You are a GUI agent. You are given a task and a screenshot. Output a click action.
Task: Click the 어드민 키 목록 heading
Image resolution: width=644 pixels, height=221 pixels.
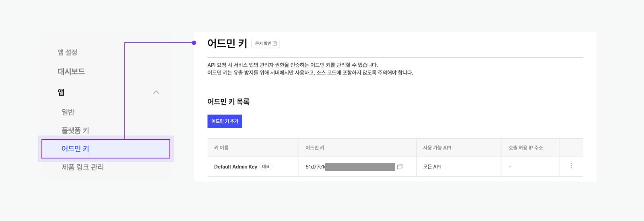[x=228, y=102]
